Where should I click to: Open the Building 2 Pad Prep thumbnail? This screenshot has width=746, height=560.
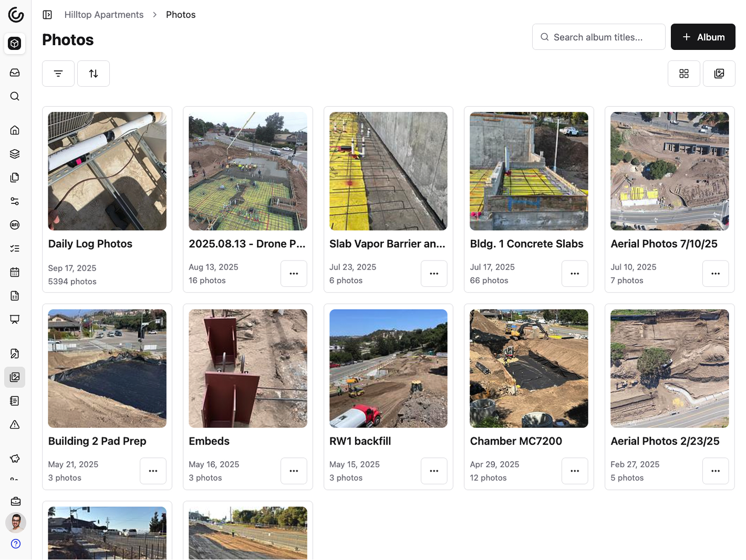coord(107,369)
